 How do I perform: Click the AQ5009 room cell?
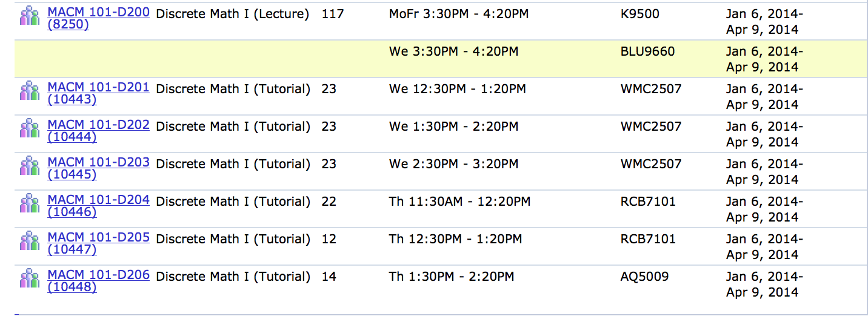644,277
